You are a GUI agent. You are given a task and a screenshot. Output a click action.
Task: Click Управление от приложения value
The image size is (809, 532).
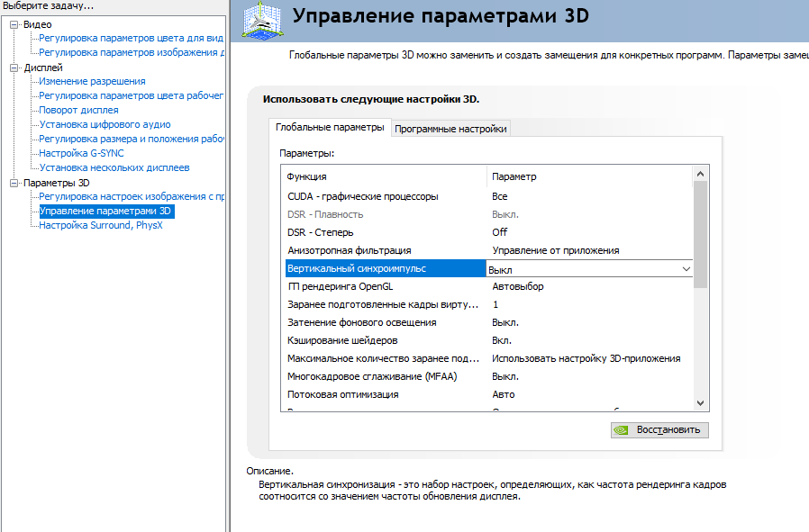(556, 250)
